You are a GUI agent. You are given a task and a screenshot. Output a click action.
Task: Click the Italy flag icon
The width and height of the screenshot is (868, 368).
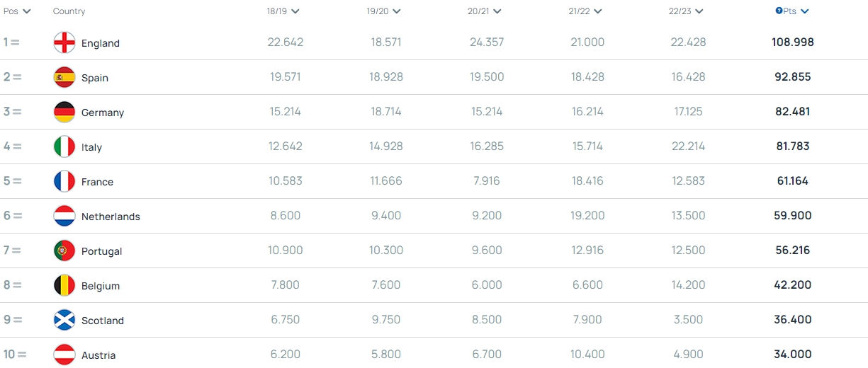click(64, 146)
